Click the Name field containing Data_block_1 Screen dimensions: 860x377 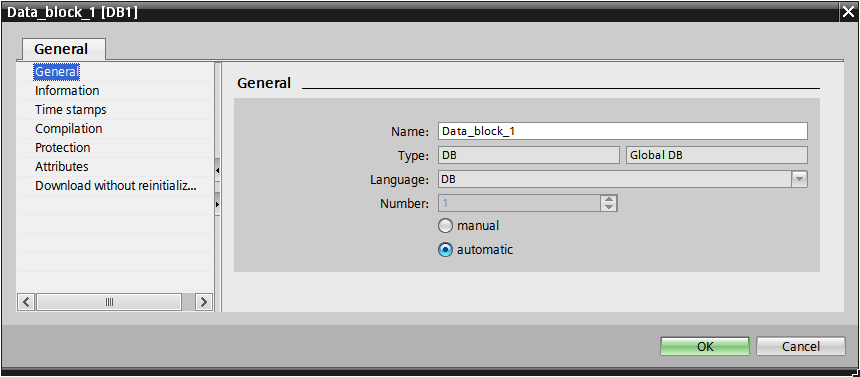pyautogui.click(x=623, y=131)
